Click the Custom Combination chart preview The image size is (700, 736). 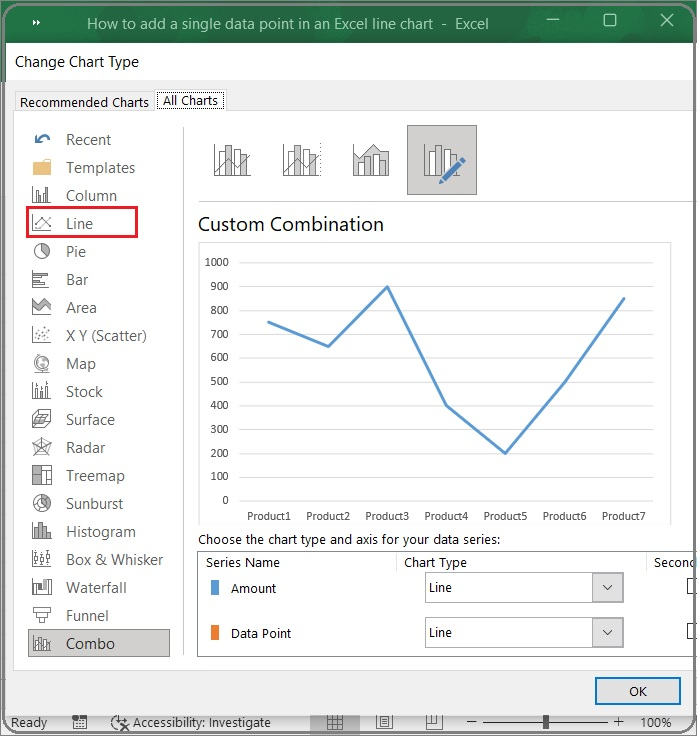point(435,383)
